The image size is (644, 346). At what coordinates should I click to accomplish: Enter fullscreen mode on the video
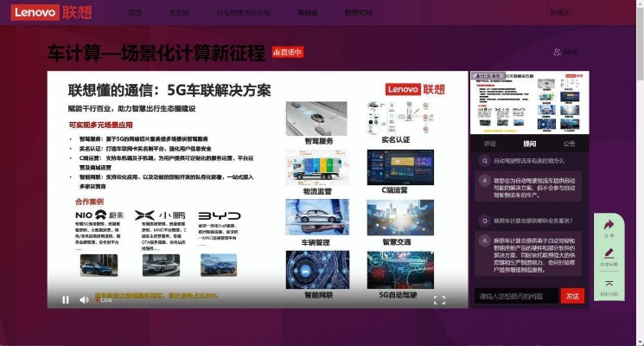[x=439, y=300]
